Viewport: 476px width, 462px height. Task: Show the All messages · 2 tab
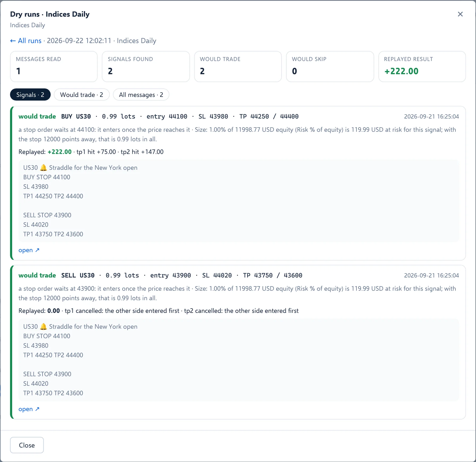point(141,95)
